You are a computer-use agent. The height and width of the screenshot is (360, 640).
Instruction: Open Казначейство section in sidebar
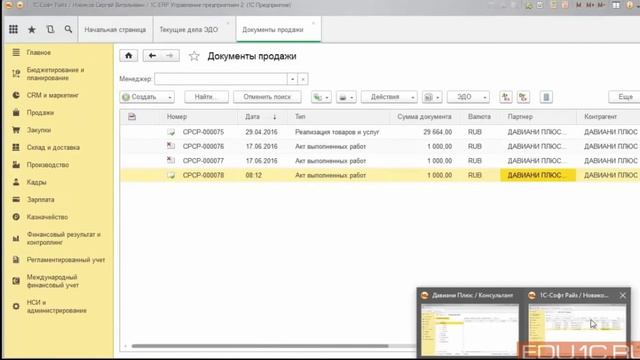tap(47, 217)
